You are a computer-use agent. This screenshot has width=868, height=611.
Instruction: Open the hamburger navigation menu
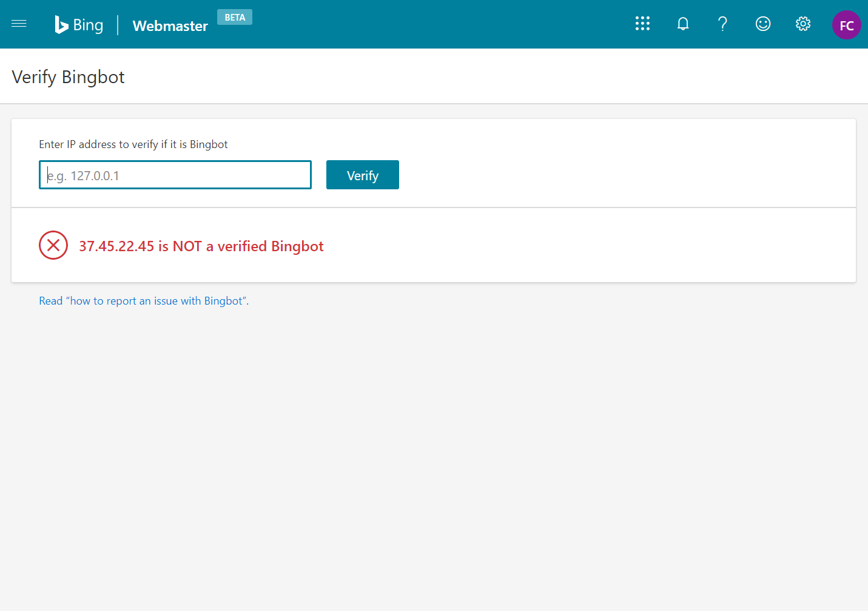pyautogui.click(x=19, y=24)
